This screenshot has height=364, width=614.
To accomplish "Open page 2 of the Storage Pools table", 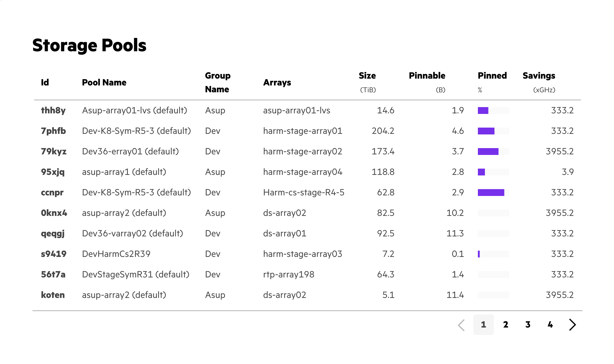I will coord(505,325).
